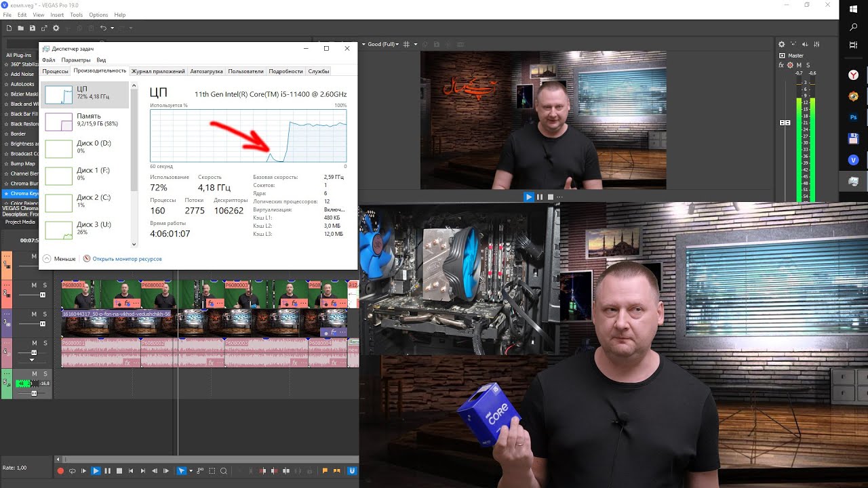Adjust track 2 level slider
Viewport: 868px width, 488px height.
(x=43, y=295)
